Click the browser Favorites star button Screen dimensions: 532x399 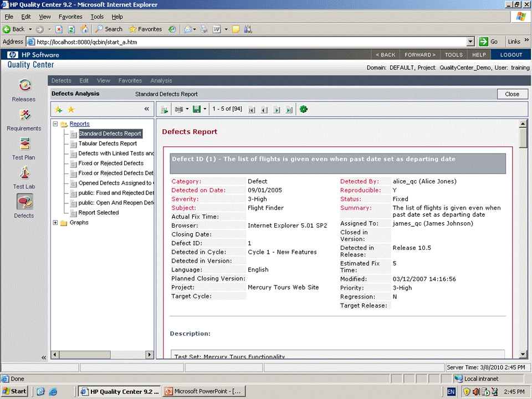(145, 29)
